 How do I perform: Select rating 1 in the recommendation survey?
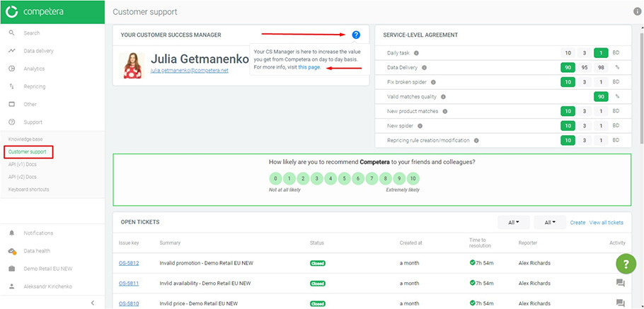pos(289,178)
